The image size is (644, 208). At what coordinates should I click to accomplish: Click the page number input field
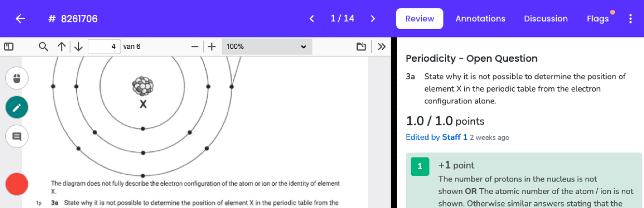104,47
